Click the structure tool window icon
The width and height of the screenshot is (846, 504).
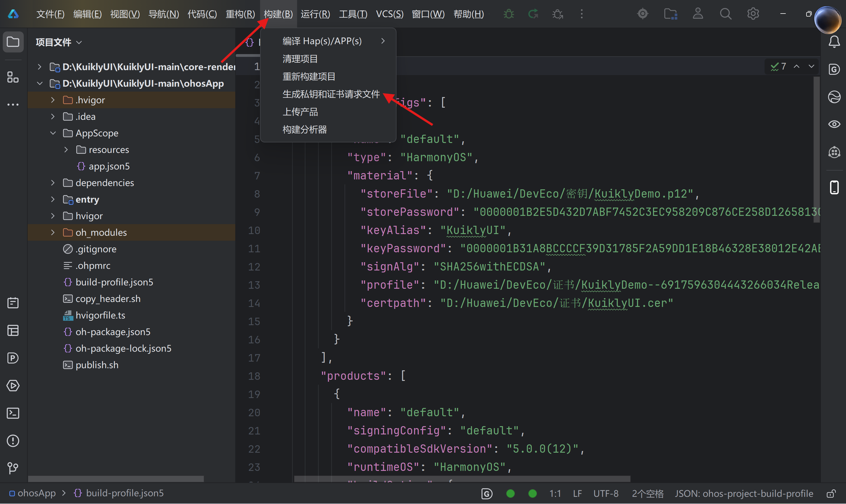pyautogui.click(x=13, y=78)
